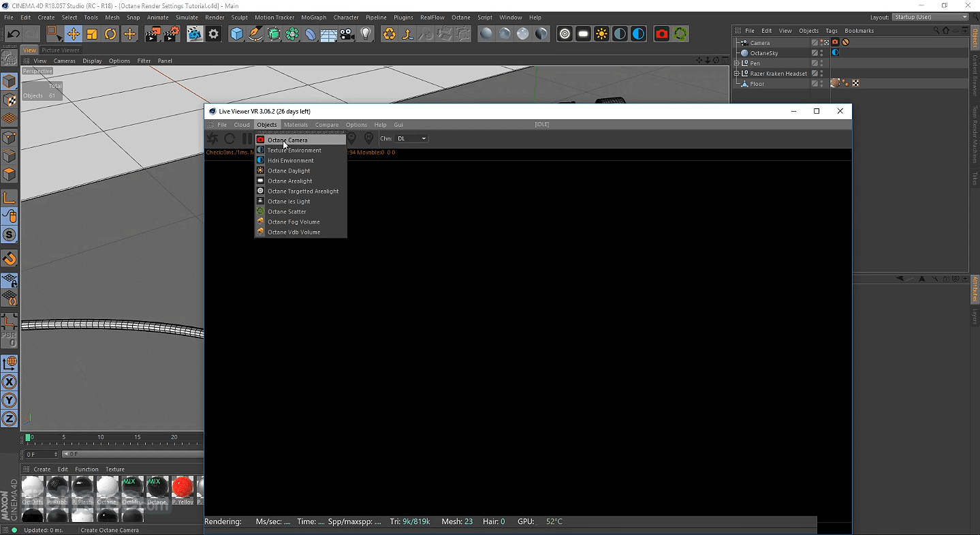Screen dimensions: 980x535
Task: Open the Attributes side tab
Action: pos(975,289)
